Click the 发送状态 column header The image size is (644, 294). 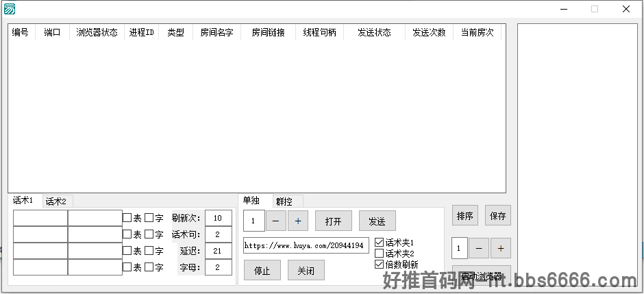(x=374, y=32)
